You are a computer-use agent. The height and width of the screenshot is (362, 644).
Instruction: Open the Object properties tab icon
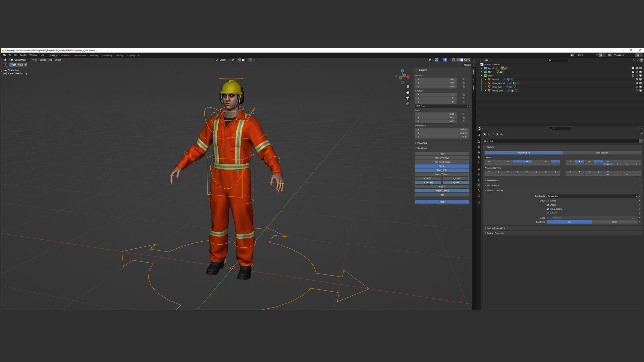tap(479, 169)
